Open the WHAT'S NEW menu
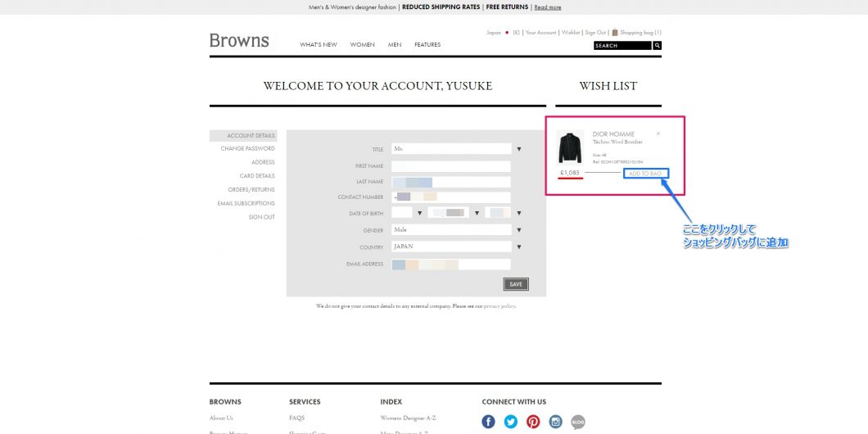Image resolution: width=868 pixels, height=434 pixels. [319, 45]
